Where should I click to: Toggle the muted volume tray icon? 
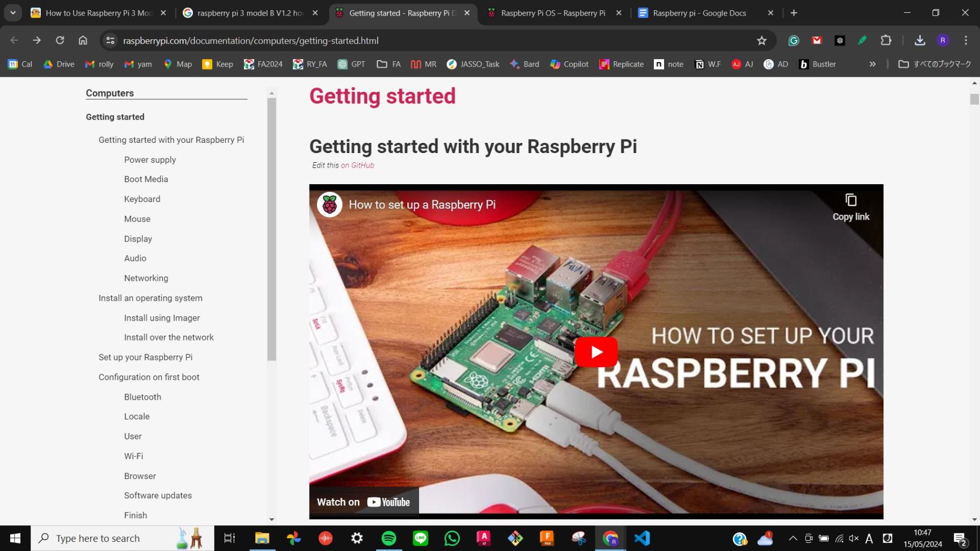tap(854, 538)
